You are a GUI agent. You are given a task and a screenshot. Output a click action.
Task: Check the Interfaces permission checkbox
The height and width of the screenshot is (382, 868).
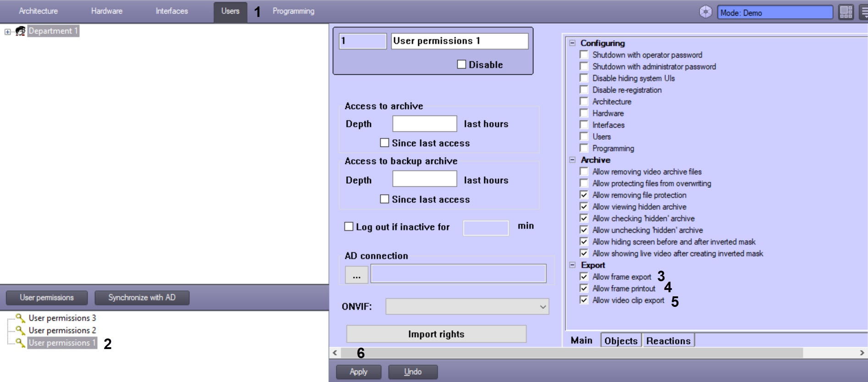(584, 125)
